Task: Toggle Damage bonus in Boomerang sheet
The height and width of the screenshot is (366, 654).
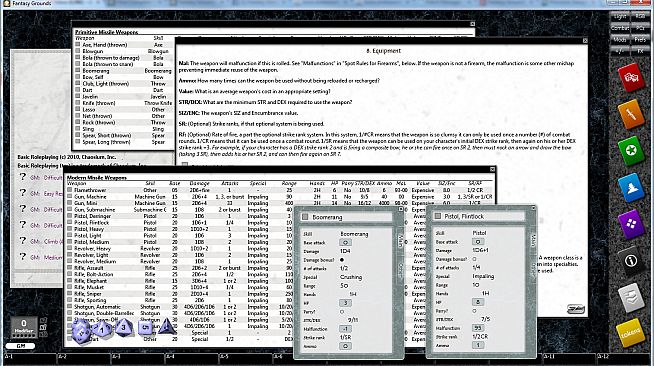Action: pos(342,260)
